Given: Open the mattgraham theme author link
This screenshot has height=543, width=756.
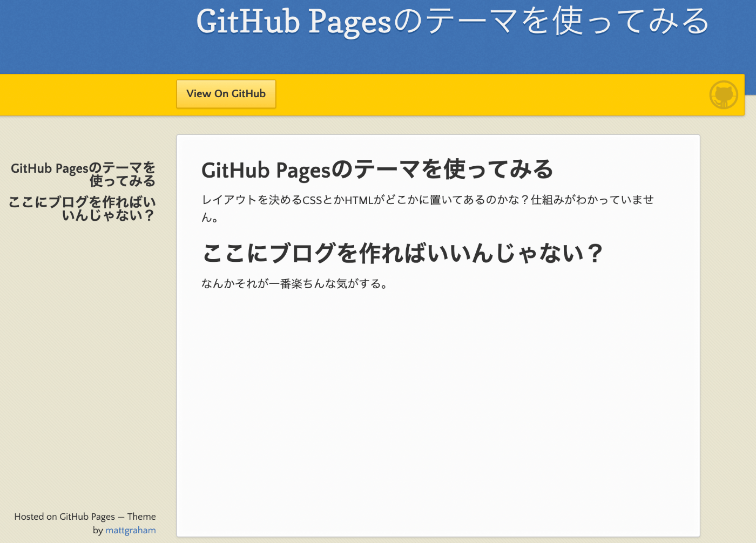Looking at the screenshot, I should pyautogui.click(x=131, y=530).
